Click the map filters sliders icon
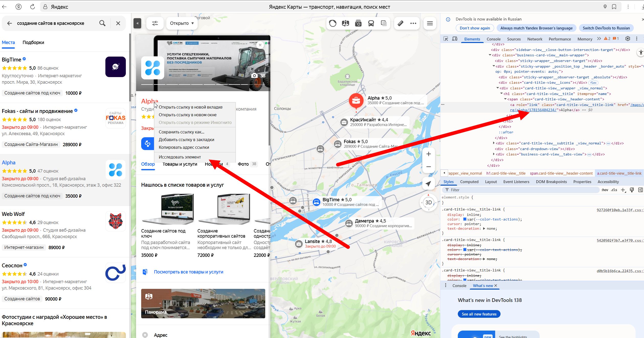This screenshot has height=338, width=644. [x=155, y=23]
